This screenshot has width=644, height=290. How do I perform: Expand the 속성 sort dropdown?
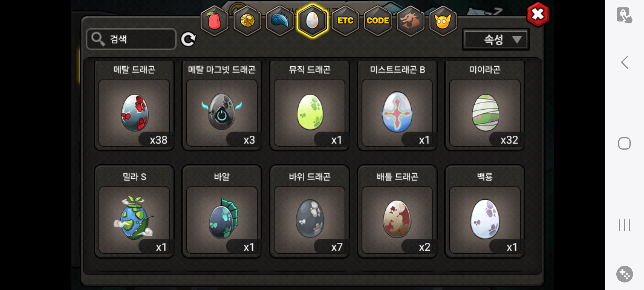[x=496, y=40]
